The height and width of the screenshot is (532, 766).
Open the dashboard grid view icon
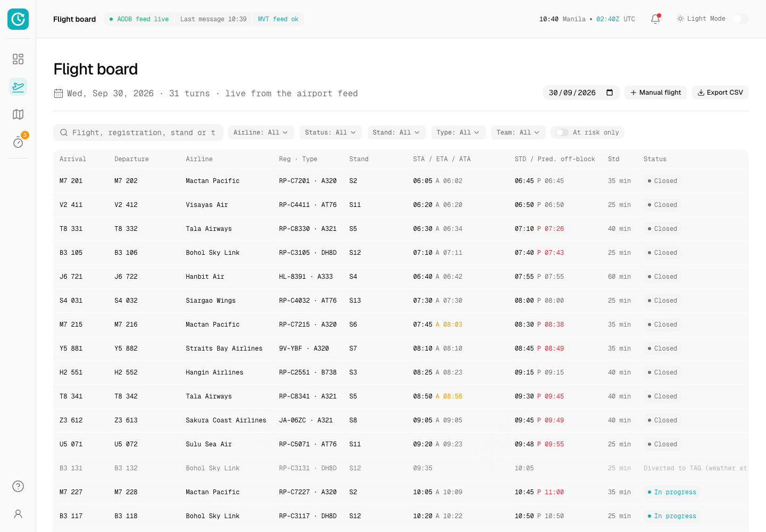click(18, 59)
